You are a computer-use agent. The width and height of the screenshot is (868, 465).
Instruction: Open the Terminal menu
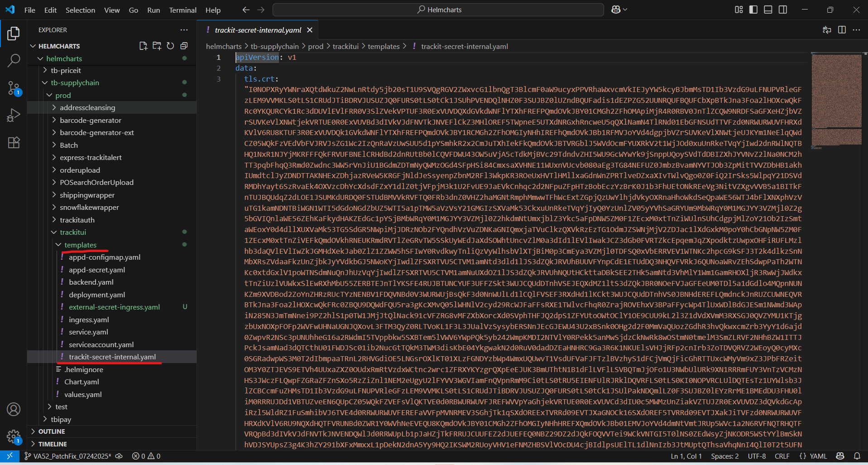(182, 10)
